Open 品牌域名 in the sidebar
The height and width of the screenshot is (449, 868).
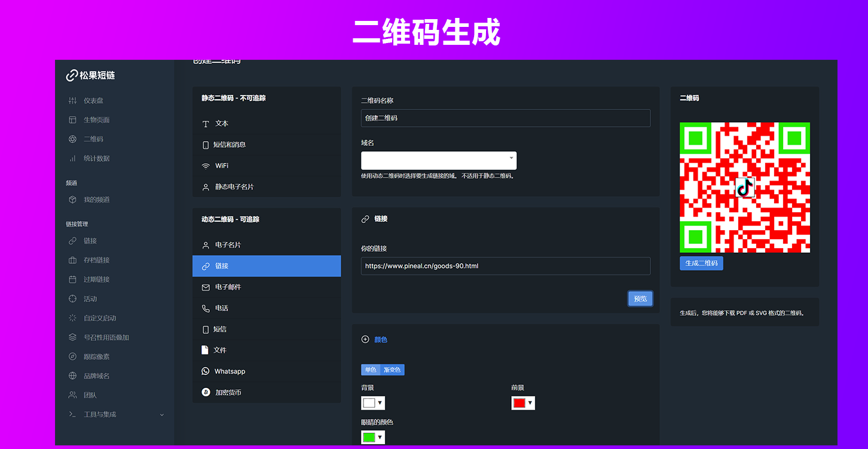tap(96, 376)
